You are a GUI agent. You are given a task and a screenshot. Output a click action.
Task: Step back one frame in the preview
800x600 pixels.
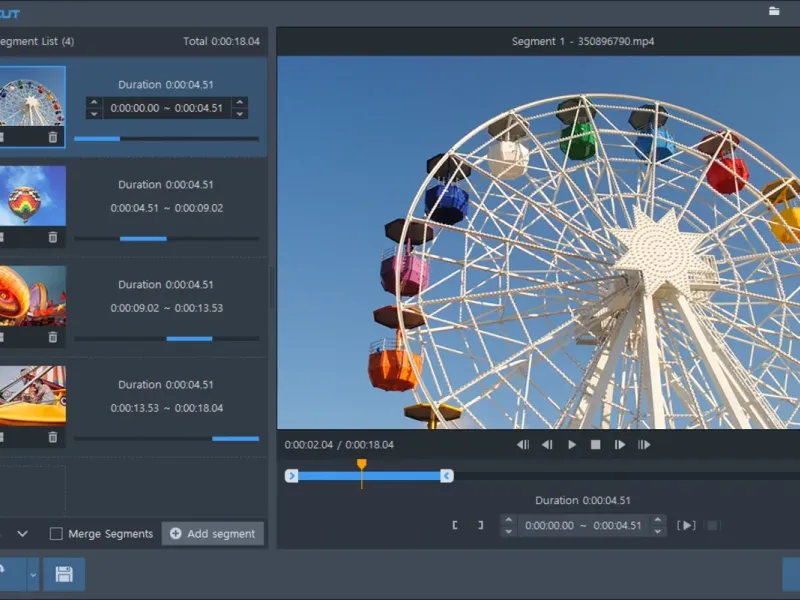(x=547, y=445)
